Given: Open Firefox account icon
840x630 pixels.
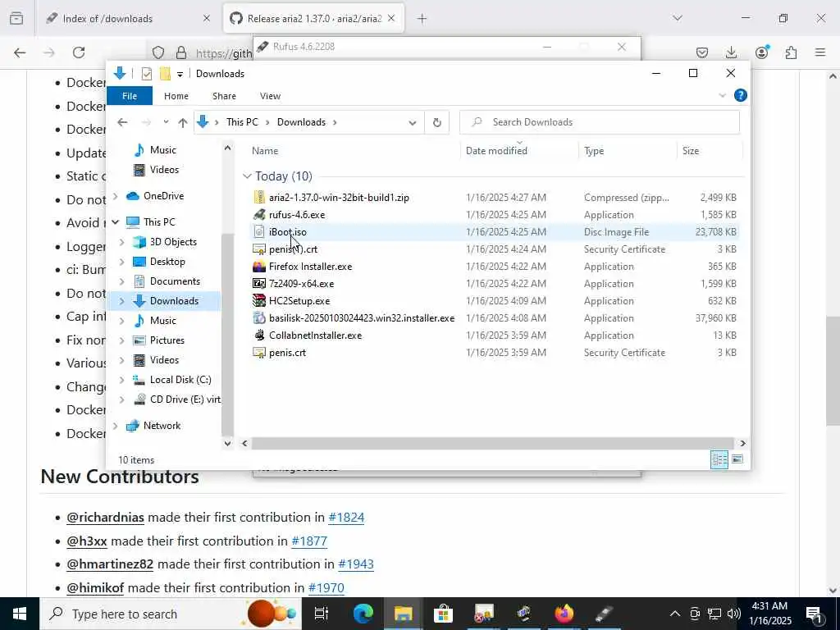Looking at the screenshot, I should coord(761,52).
